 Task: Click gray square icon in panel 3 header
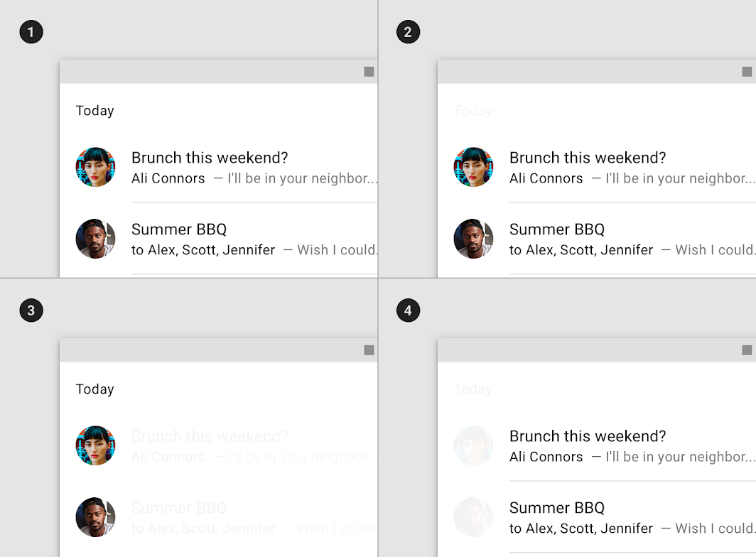pyautogui.click(x=369, y=350)
